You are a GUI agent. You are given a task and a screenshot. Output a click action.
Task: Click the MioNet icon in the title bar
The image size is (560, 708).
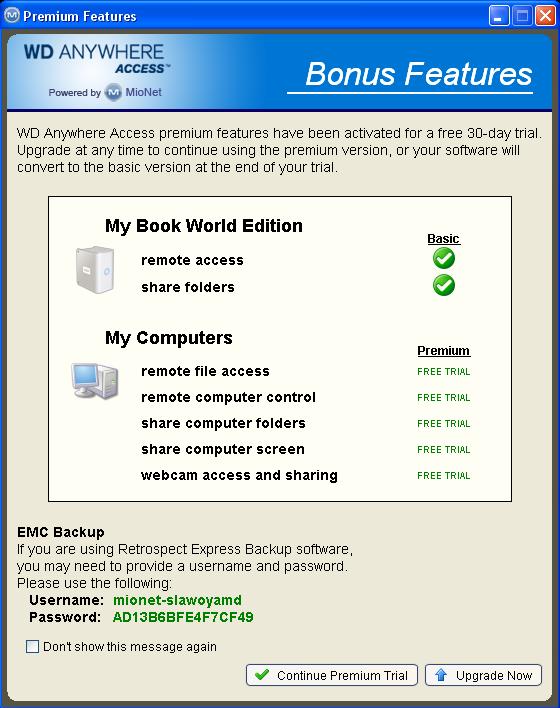tap(12, 15)
